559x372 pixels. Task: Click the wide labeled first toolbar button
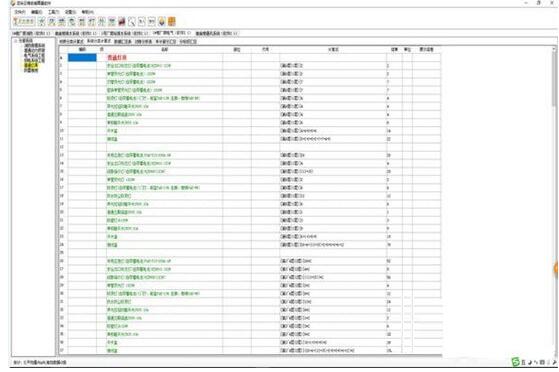(24, 22)
